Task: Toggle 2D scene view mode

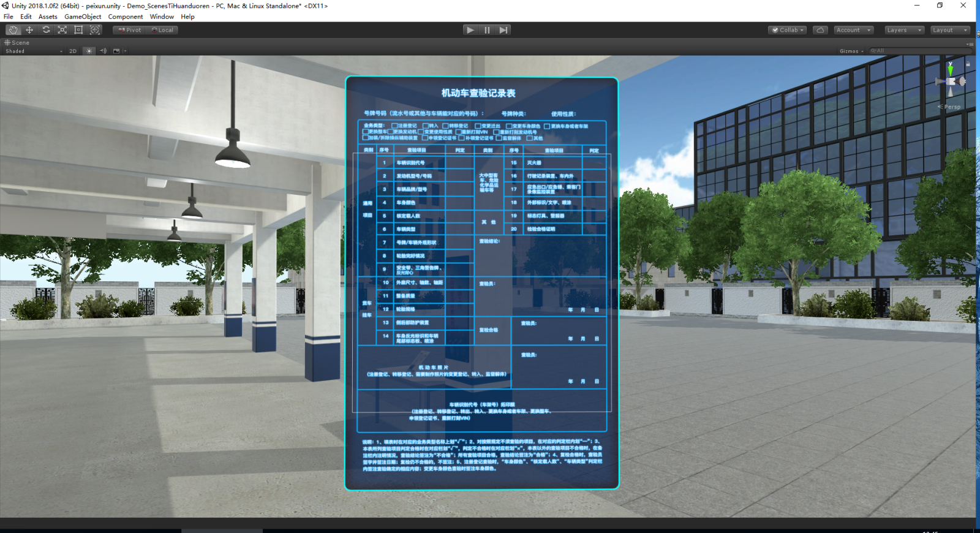Action: pos(73,51)
